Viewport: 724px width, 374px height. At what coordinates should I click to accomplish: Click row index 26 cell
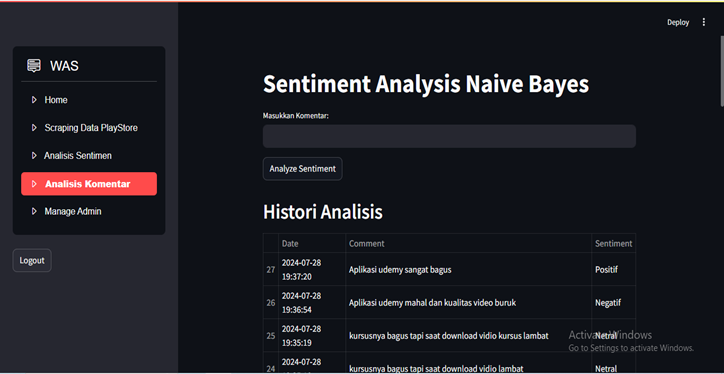(x=271, y=302)
